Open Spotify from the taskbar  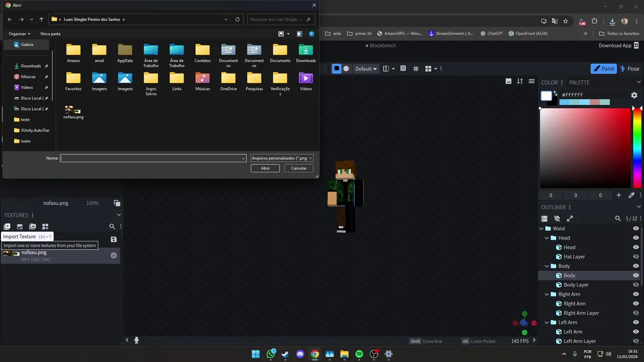(x=359, y=354)
